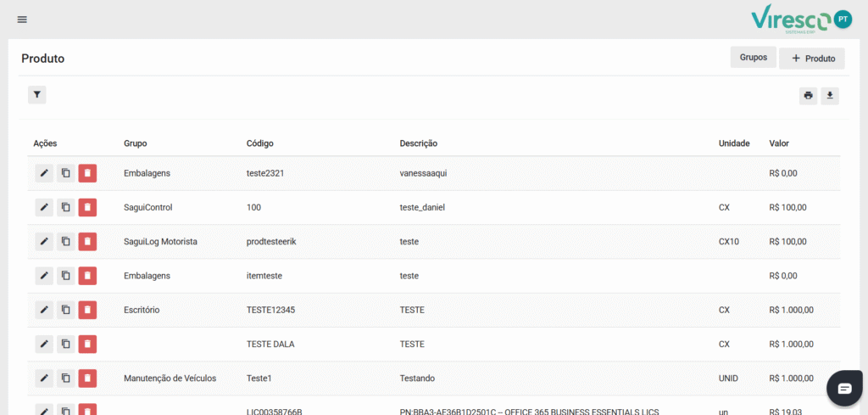Open the product filter panel
This screenshot has width=868, height=415.
tap(37, 95)
